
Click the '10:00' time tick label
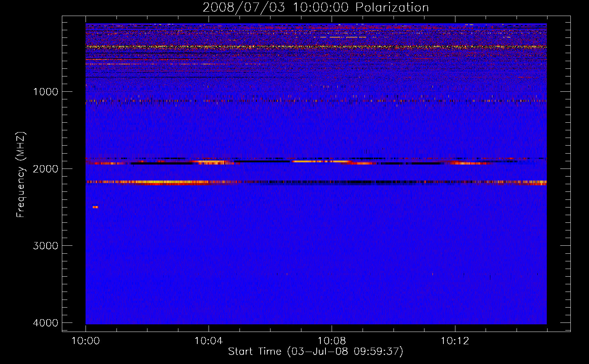click(x=86, y=341)
